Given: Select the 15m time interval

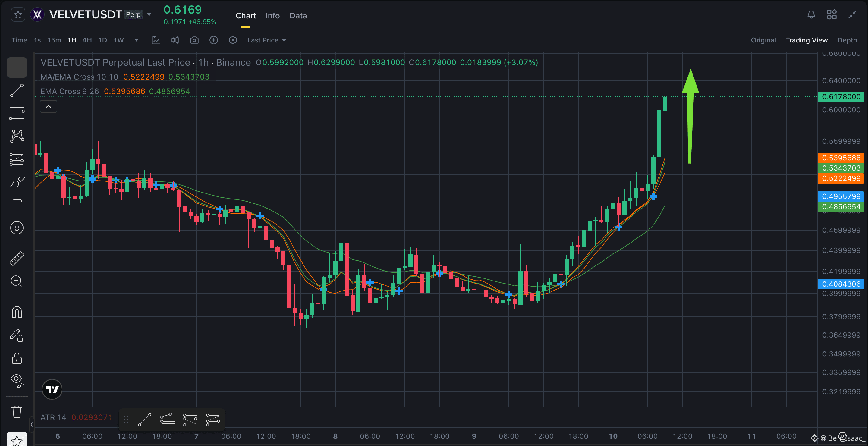Looking at the screenshot, I should point(54,40).
